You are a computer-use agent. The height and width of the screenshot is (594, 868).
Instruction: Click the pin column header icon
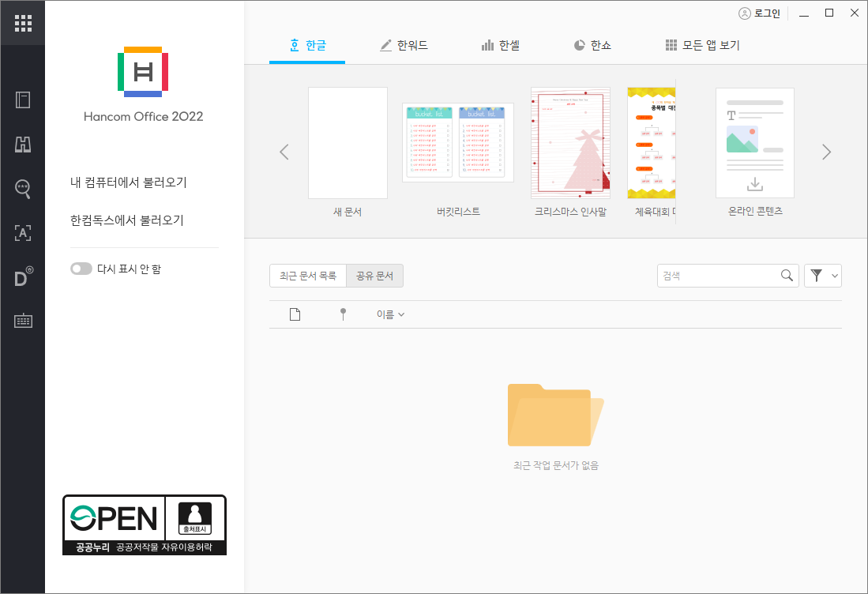click(x=344, y=314)
